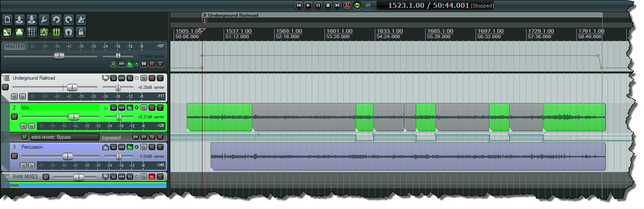Toggle master mono/stereo button
Screen dimensions: 644x209
(144, 64)
